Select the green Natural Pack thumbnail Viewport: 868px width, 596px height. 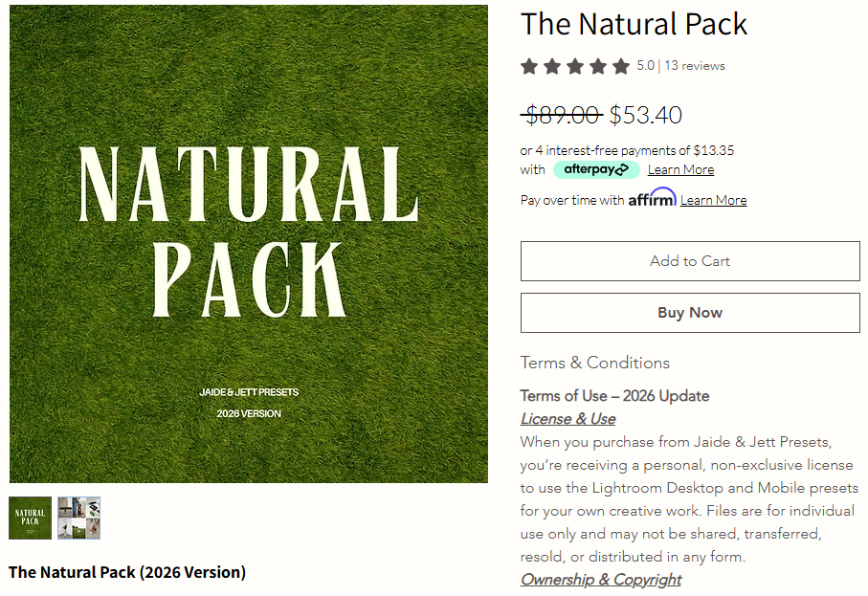pyautogui.click(x=31, y=518)
